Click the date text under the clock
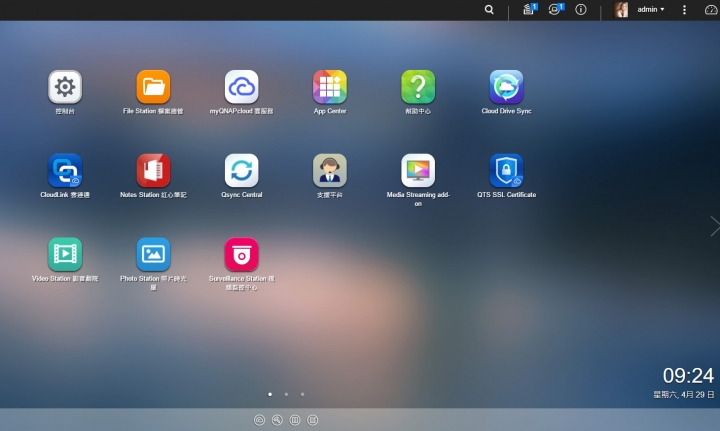 (684, 394)
